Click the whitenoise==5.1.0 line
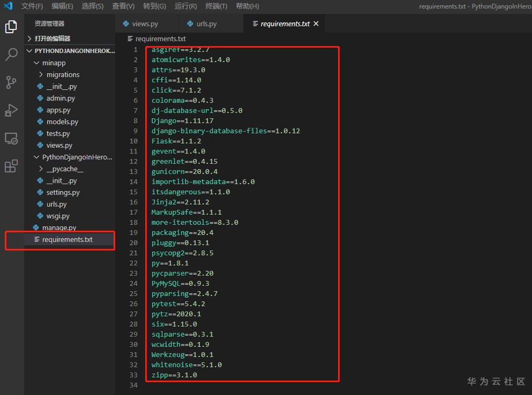The width and height of the screenshot is (532, 395). 186,365
